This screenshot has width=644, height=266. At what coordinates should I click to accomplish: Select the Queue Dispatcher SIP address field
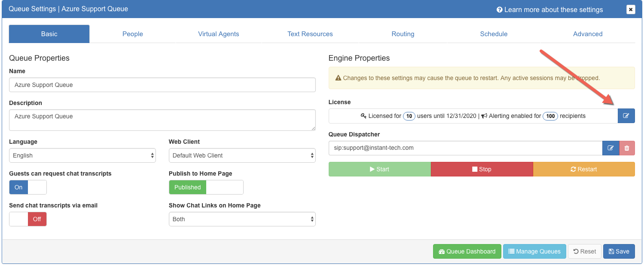466,148
